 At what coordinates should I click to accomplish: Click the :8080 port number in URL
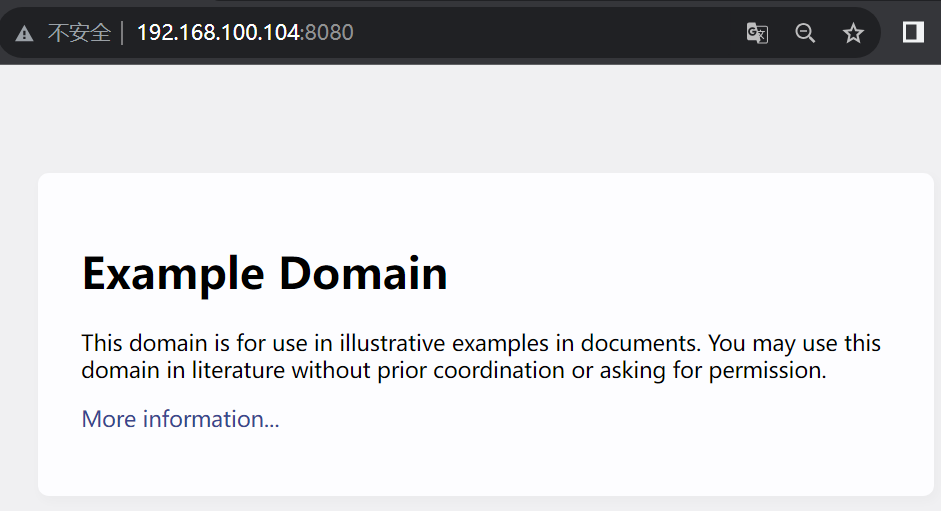pyautogui.click(x=328, y=33)
